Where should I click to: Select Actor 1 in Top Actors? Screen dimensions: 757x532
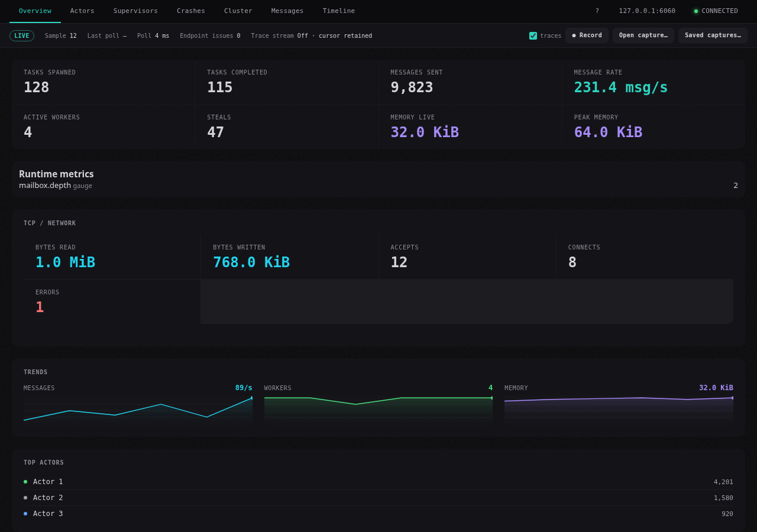[x=378, y=482]
